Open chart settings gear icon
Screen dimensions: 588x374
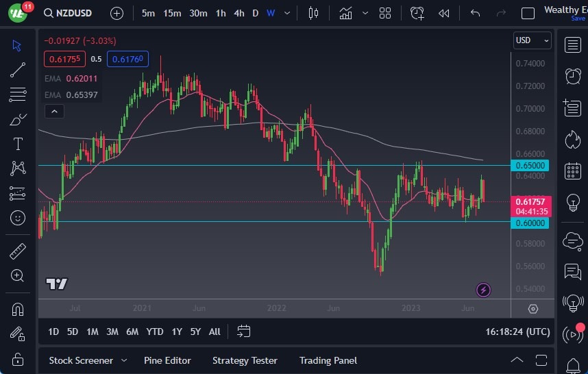[532, 310]
